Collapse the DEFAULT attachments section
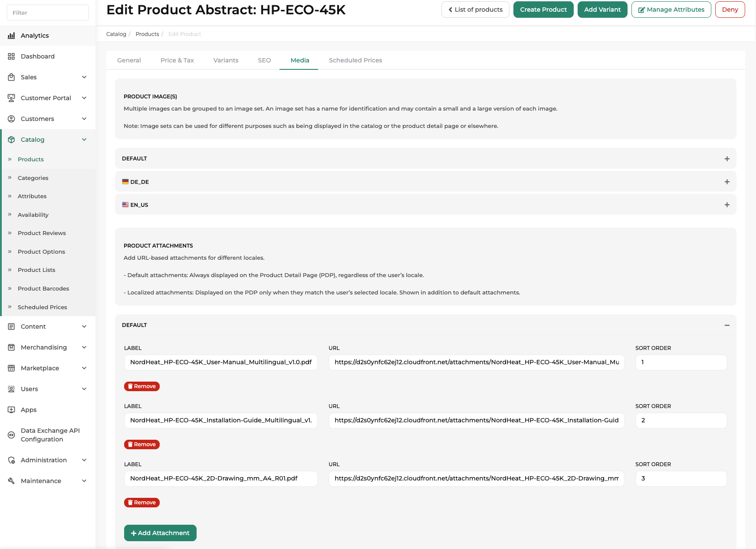This screenshot has height=549, width=756. point(727,325)
